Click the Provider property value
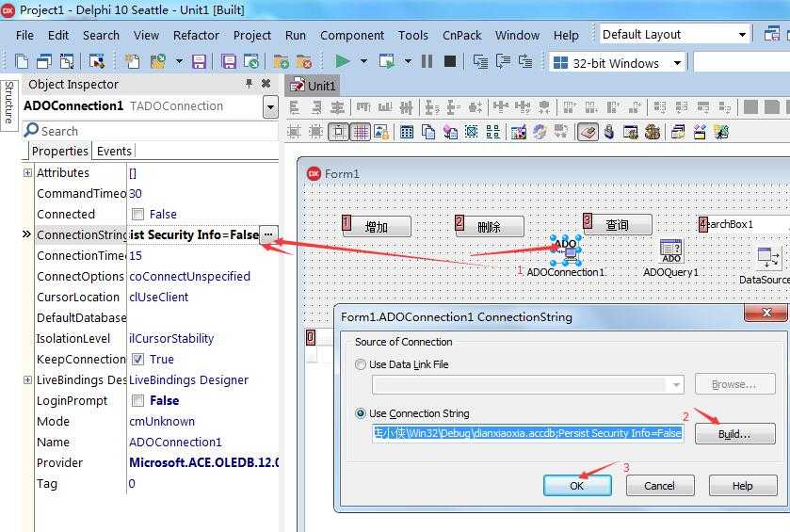The image size is (790, 532). point(203,462)
